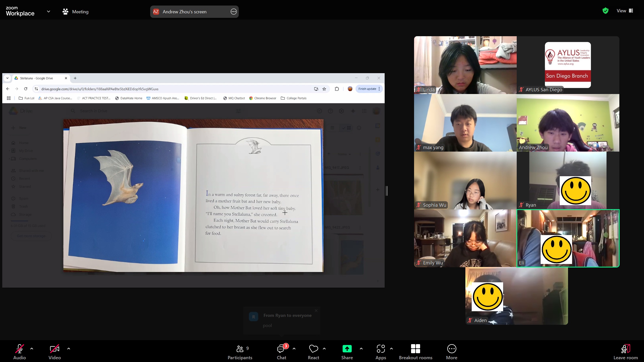
Task: Click the Meeting tab
Action: 75,12
